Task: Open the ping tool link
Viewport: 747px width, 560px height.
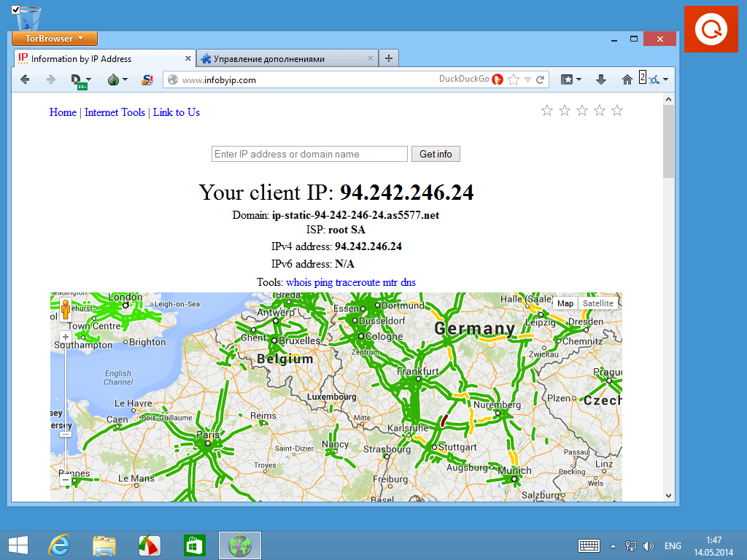Action: point(323,282)
